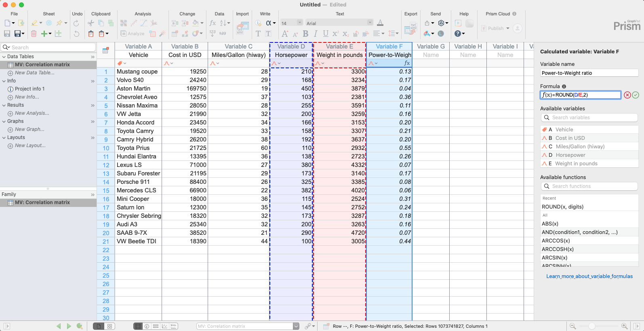Screen dimensions: 644x331
Task: Toggle the left navigator panel button
Action: click(7, 326)
